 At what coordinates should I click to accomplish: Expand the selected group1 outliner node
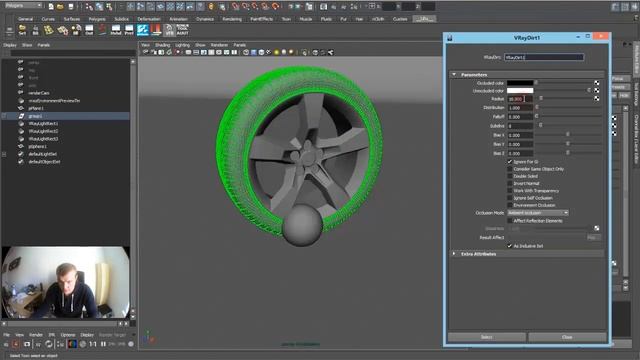[x=4, y=116]
